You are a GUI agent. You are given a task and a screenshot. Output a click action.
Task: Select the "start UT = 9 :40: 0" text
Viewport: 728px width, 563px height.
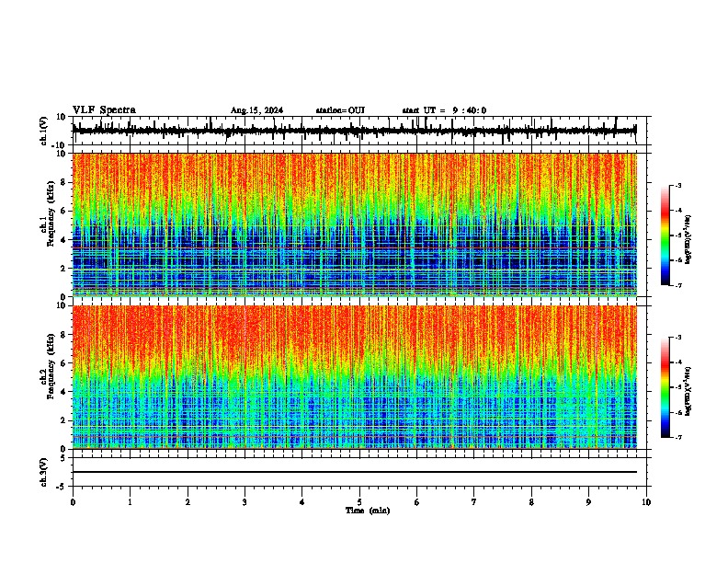tap(444, 110)
